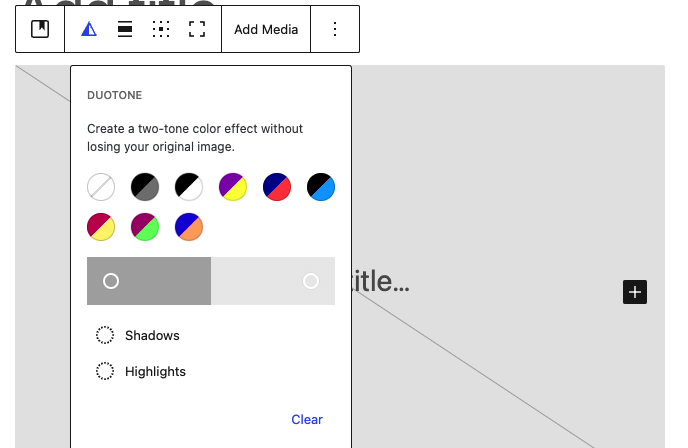Click the Cover block type icon
The image size is (688, 448).
40,29
